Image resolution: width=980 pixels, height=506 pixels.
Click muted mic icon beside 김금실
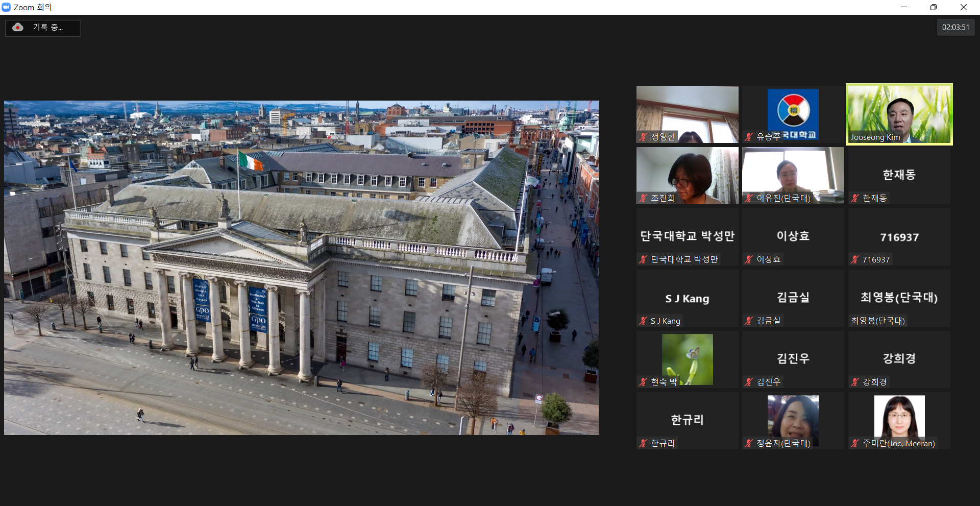pos(749,321)
